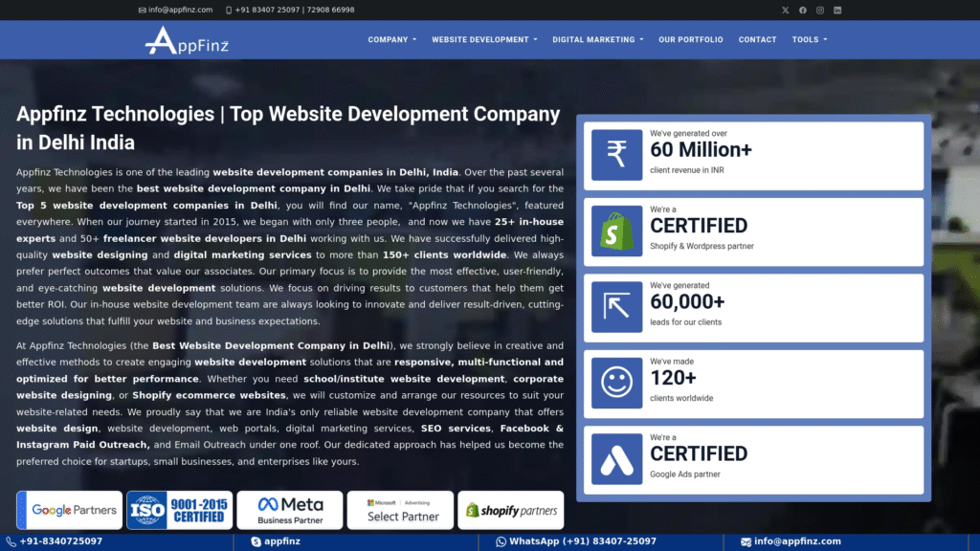Click the +91 83407 25097 phone number in top bar
The image size is (980, 551).
268,10
